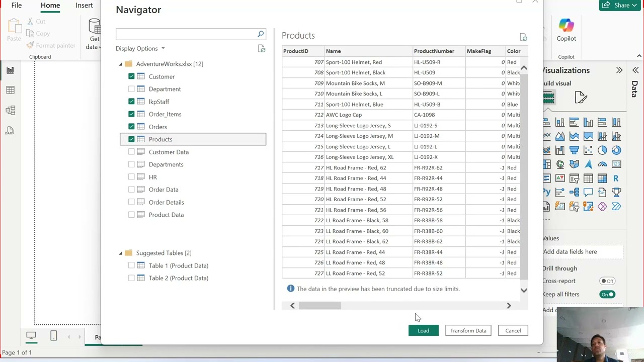Click Transform Data button
The width and height of the screenshot is (644, 362).
tap(468, 330)
